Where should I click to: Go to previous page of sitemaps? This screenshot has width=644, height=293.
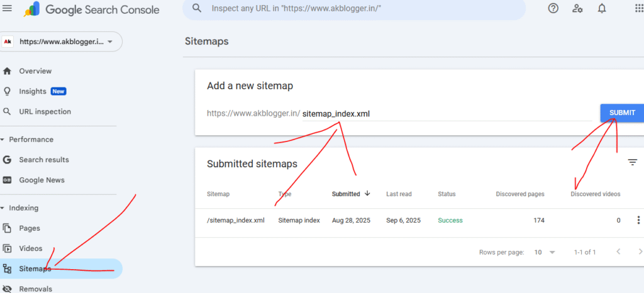coord(619,252)
